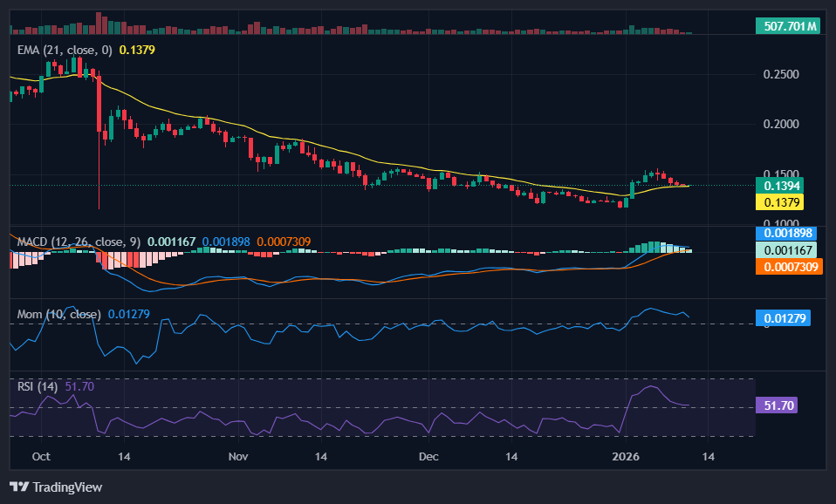Image resolution: width=836 pixels, height=504 pixels.
Task: Click the orange 0.0007309 signal axis tag
Action: coord(789,266)
